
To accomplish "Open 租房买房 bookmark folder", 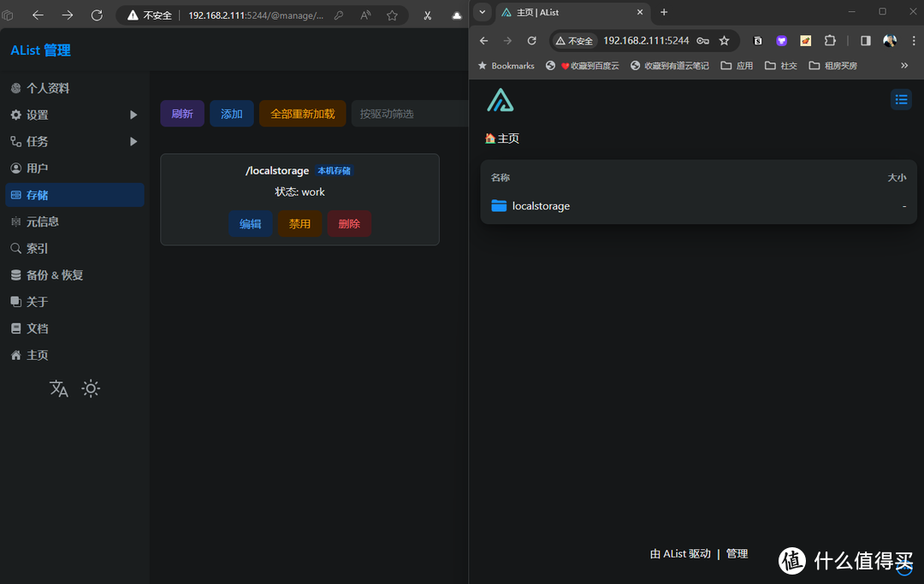I will [832, 65].
